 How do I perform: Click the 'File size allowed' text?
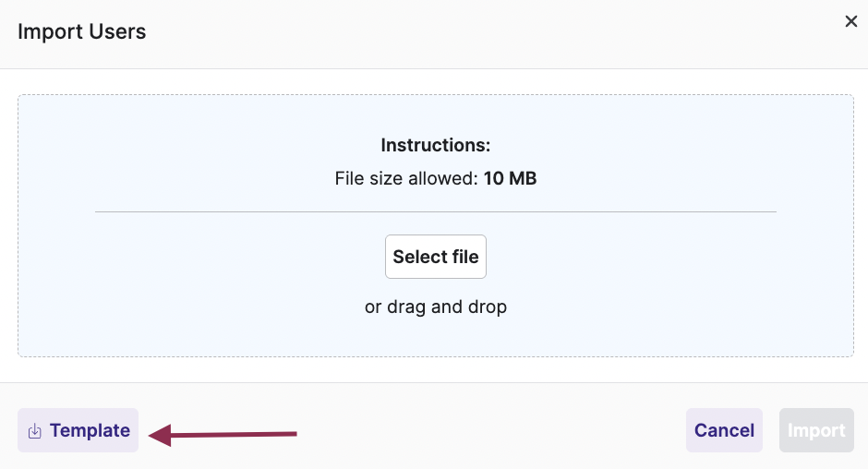406,178
